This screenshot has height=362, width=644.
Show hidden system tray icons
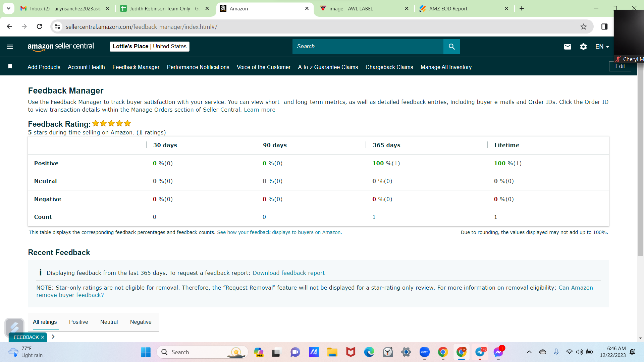529,352
